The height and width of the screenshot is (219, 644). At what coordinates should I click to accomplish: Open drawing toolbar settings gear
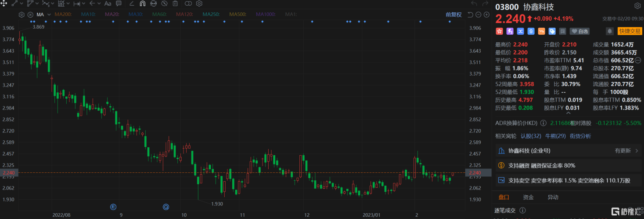coord(199,4)
